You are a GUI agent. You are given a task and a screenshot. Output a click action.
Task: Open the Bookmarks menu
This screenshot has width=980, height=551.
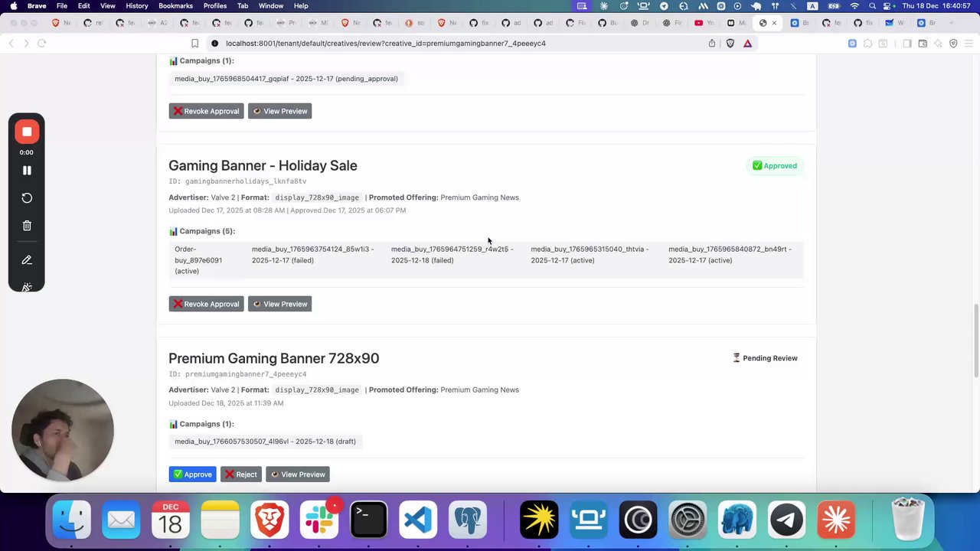click(x=176, y=6)
